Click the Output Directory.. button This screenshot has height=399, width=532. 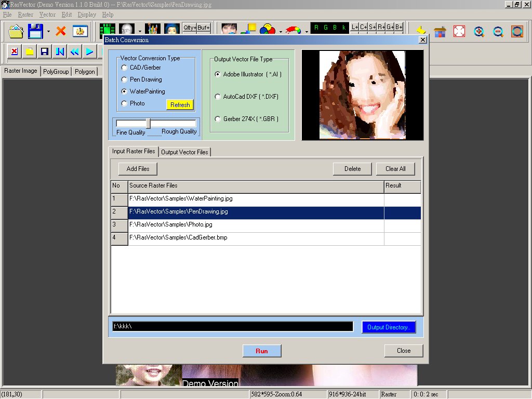389,327
